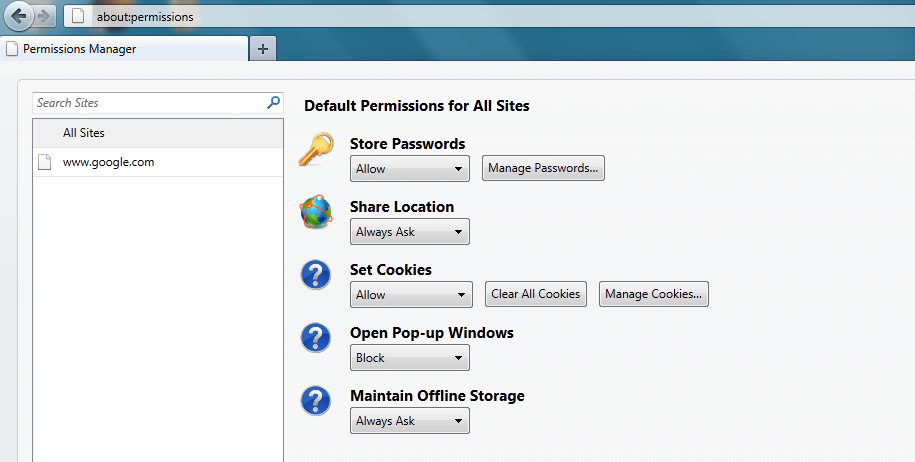Change the Open Pop-up Windows dropdown
915x462 pixels.
410,358
